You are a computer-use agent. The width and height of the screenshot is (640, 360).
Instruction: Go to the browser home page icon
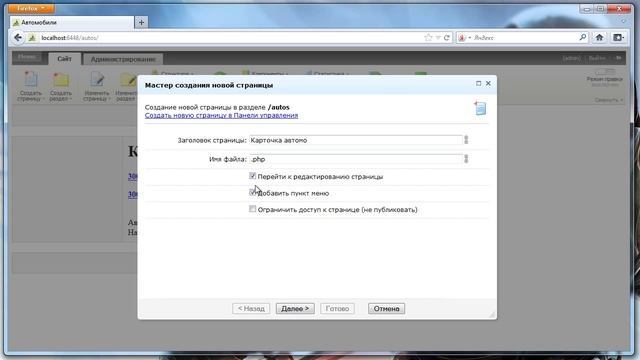(x=599, y=38)
